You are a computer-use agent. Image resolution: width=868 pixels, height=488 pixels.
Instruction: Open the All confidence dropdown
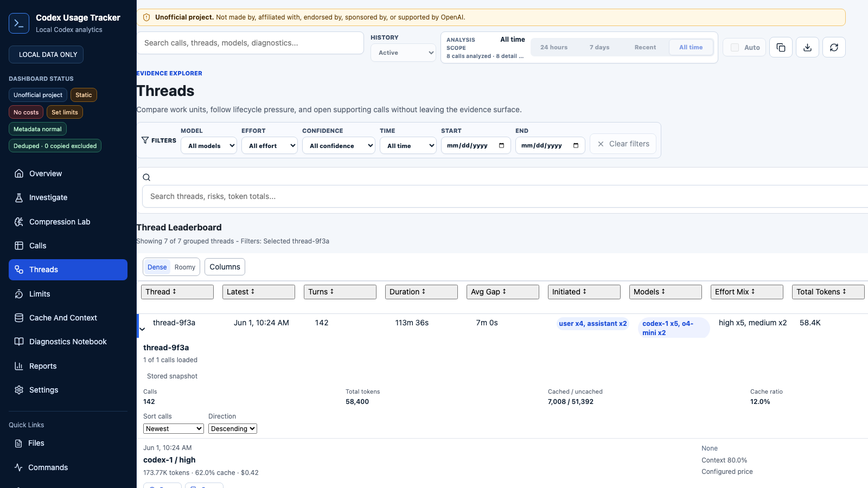pos(339,146)
